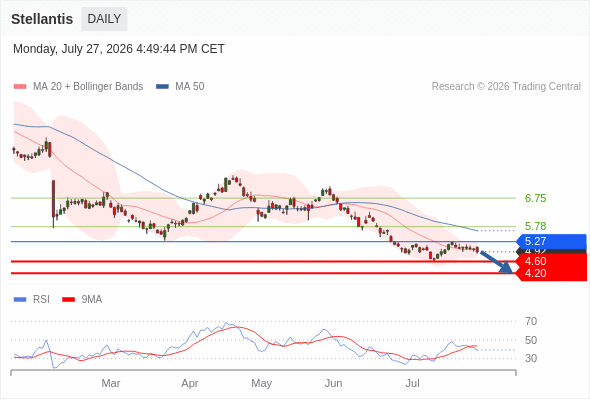Screen dimensions: 590x400
Task: Click the MA 50 blue legend swatch
Action: point(163,87)
